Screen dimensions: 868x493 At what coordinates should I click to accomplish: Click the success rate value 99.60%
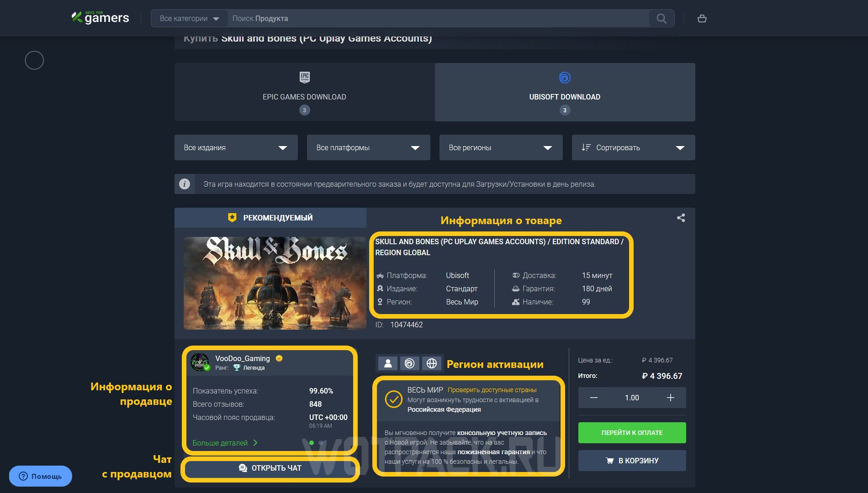pyautogui.click(x=321, y=391)
